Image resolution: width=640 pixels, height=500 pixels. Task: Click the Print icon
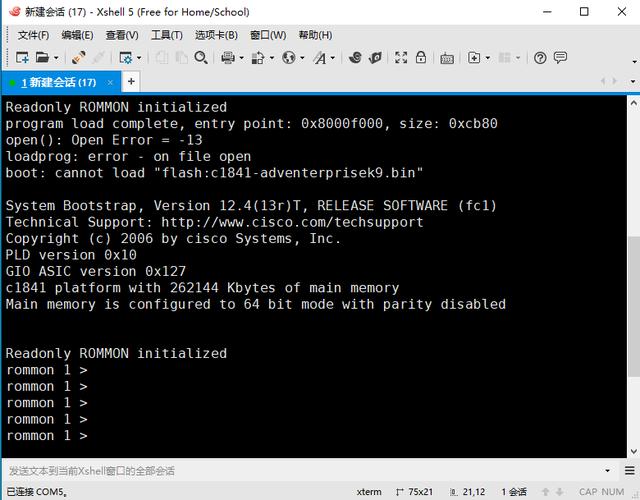tap(228, 58)
